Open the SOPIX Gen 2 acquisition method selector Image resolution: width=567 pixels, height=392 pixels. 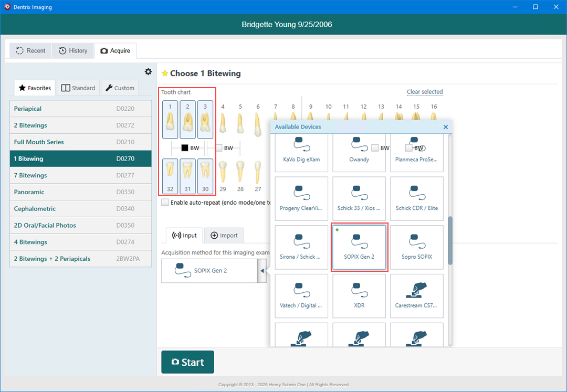point(209,271)
